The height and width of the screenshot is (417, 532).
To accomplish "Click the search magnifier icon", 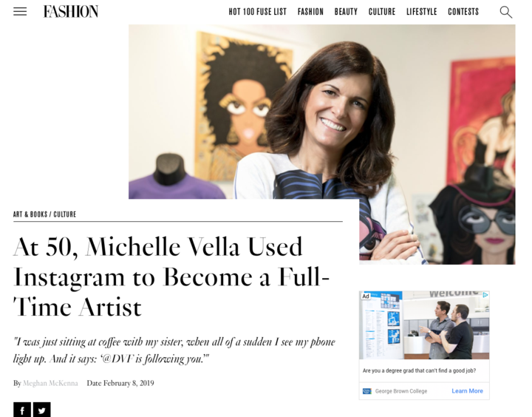I will 506,12.
